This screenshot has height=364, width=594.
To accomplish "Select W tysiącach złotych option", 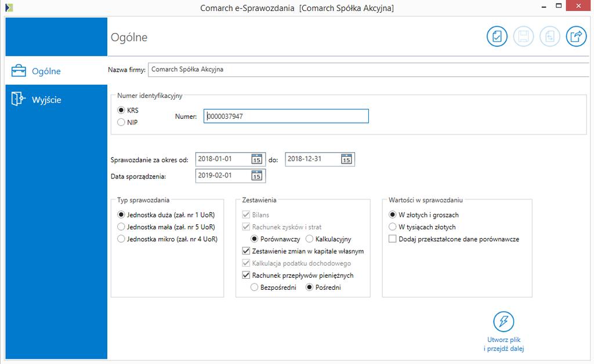I will click(x=393, y=227).
